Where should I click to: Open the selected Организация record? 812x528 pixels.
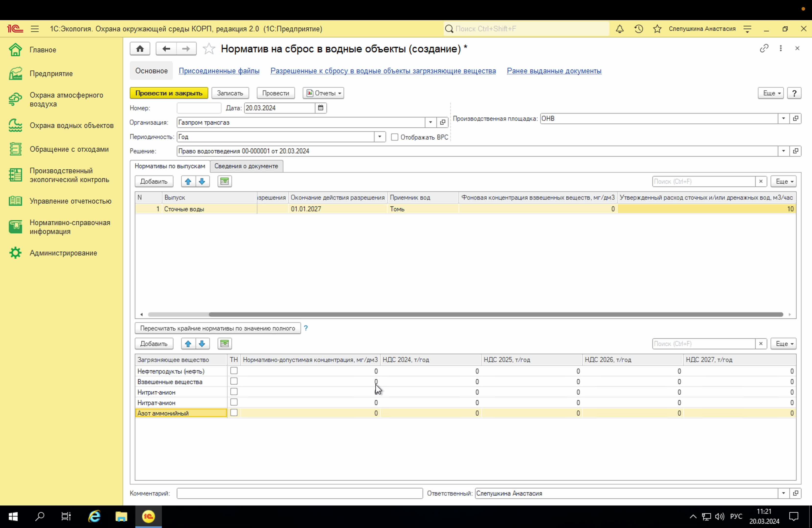coord(442,122)
